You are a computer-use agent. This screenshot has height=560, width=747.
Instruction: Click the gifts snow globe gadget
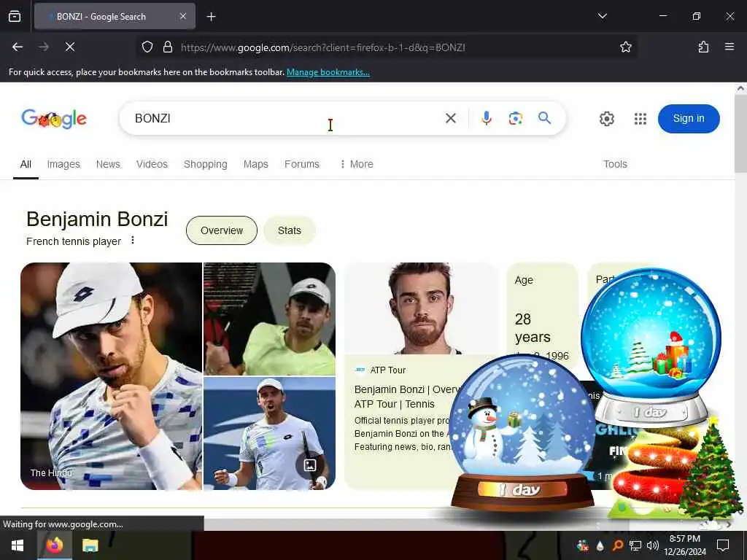[651, 346]
